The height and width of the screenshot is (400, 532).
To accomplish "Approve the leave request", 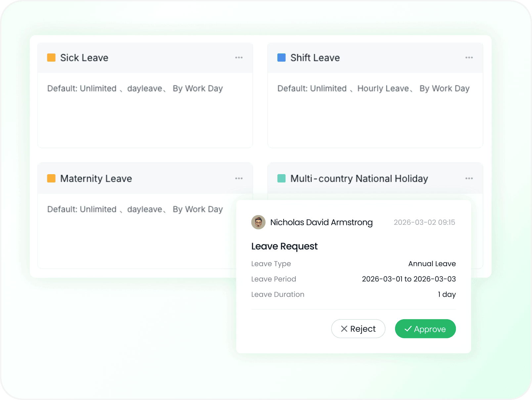I will click(425, 329).
